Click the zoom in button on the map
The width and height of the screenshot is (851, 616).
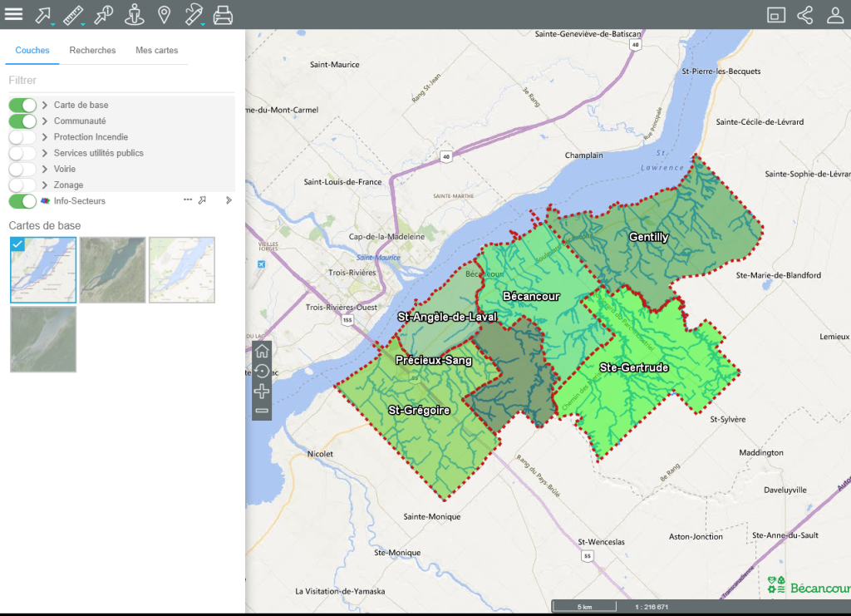pyautogui.click(x=262, y=391)
